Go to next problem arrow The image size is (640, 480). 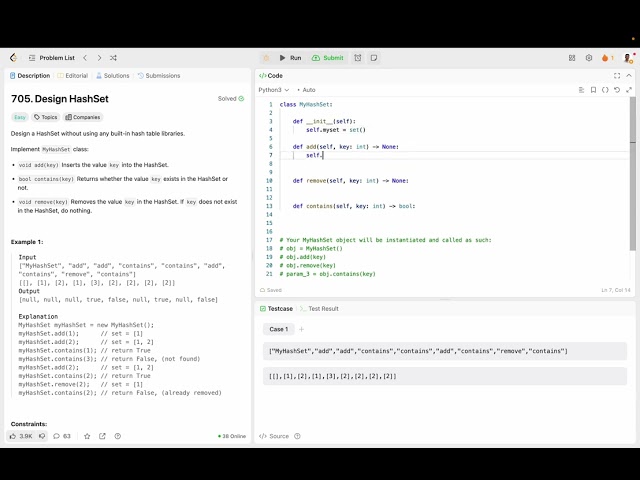click(x=99, y=58)
